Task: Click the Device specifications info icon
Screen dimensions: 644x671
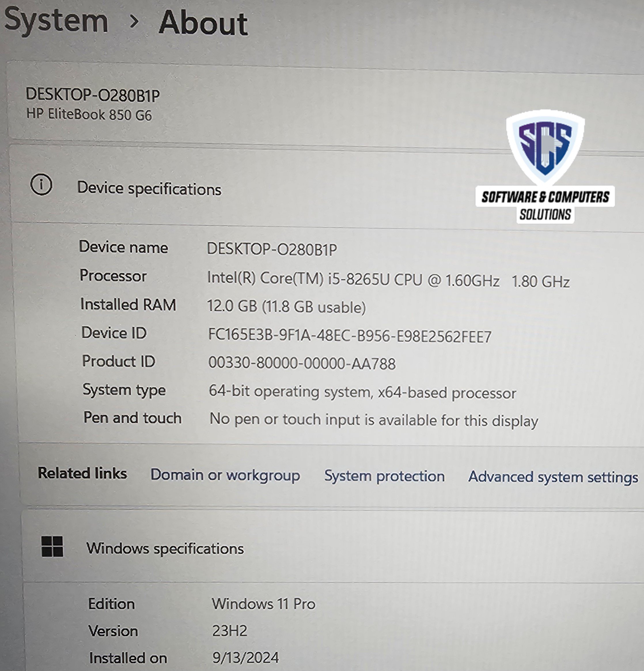Action: [41, 185]
